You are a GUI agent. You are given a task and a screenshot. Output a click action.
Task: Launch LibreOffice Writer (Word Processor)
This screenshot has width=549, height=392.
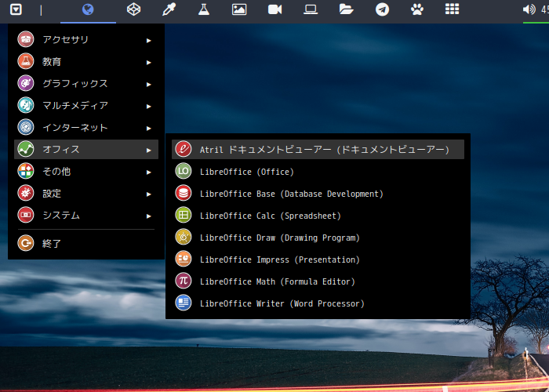(x=318, y=303)
